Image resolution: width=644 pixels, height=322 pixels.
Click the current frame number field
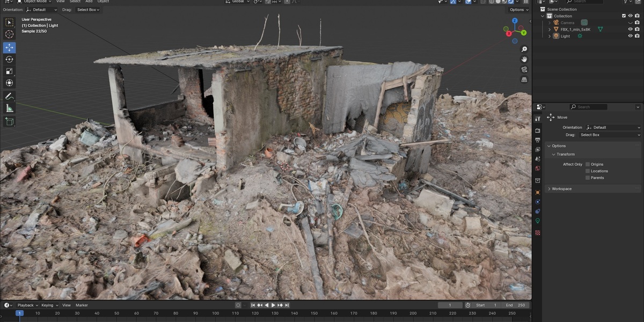click(x=450, y=305)
